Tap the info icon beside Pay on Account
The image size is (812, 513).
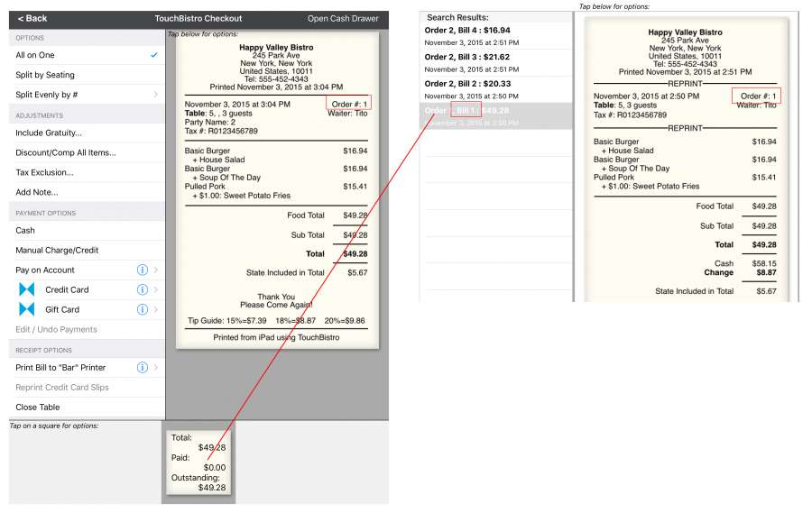(142, 270)
